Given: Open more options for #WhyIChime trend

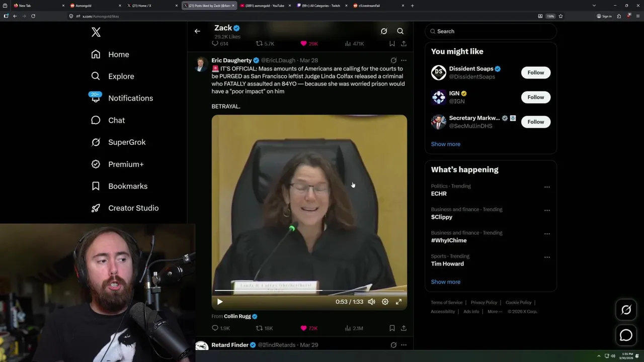Looking at the screenshot, I should 547,234.
